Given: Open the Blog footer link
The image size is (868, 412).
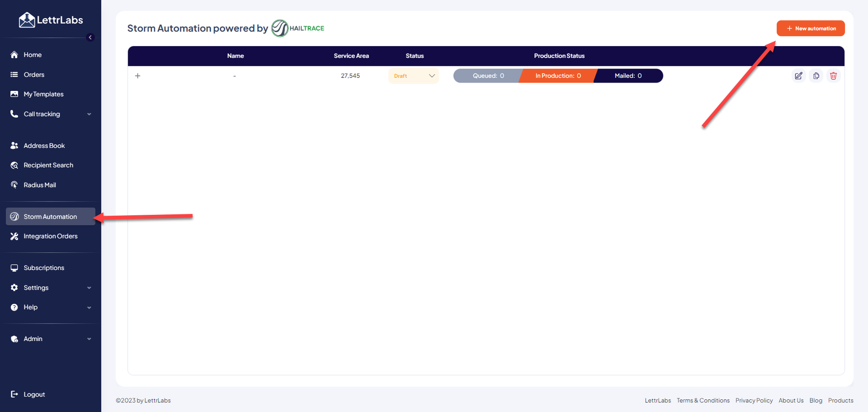Looking at the screenshot, I should [816, 400].
